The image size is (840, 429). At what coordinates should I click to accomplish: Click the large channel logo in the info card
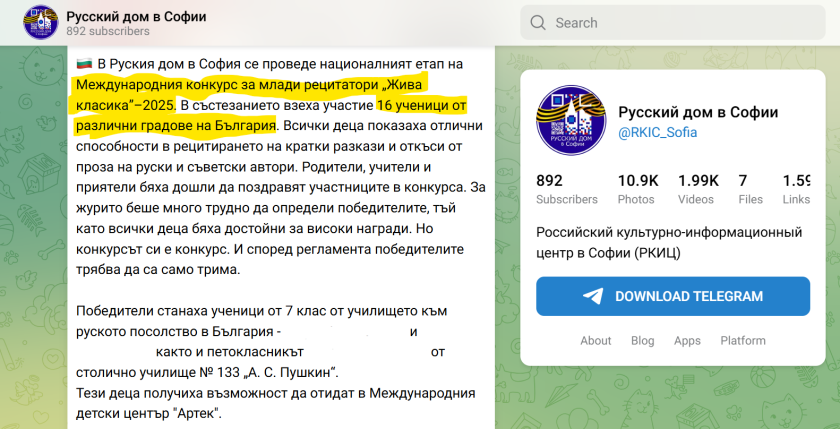[x=572, y=121]
